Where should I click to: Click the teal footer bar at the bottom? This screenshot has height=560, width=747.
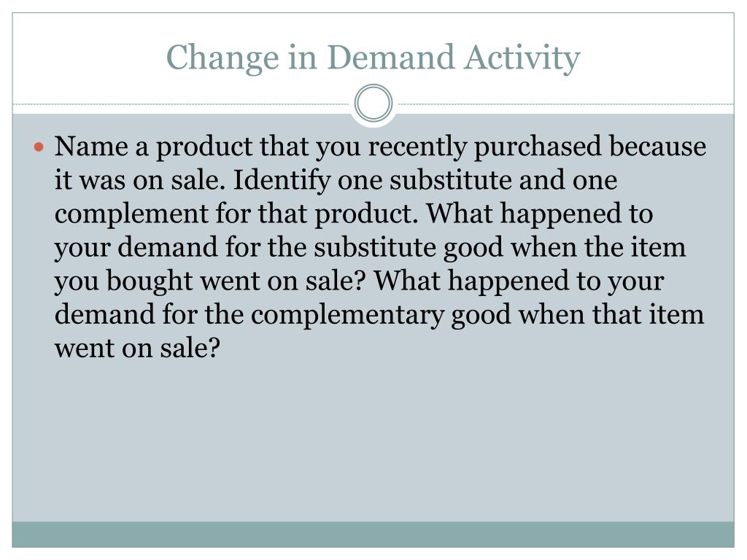click(373, 534)
